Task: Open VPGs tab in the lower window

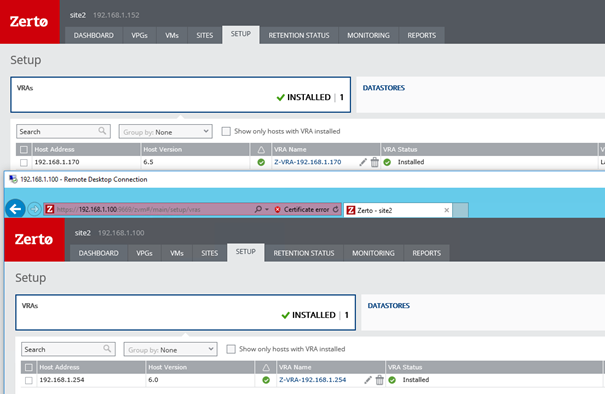Action: point(144,253)
